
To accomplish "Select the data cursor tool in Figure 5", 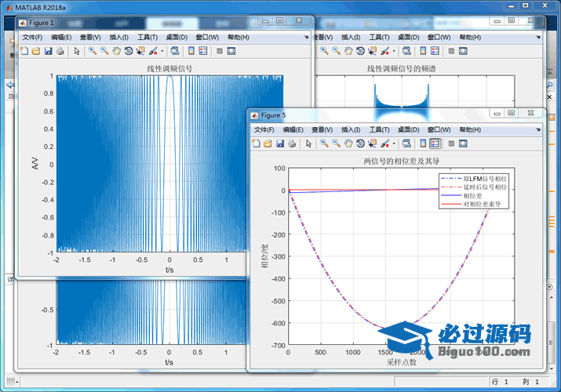I will coord(371,143).
